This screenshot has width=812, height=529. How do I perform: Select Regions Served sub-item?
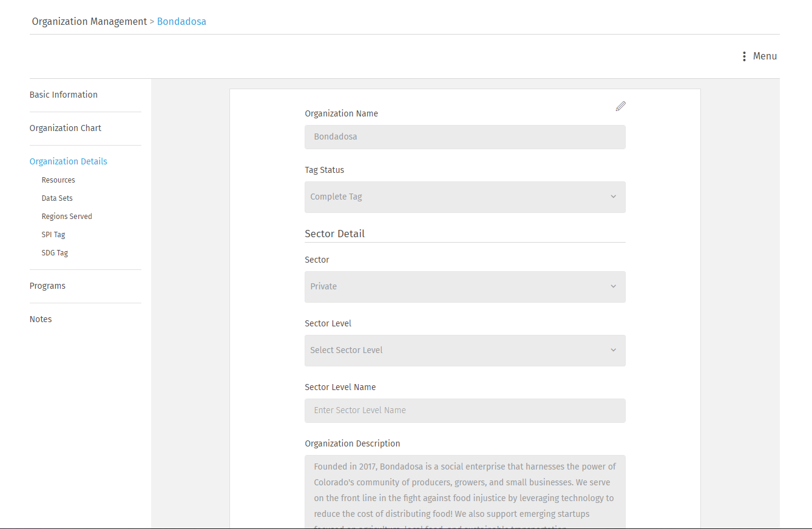coord(67,217)
